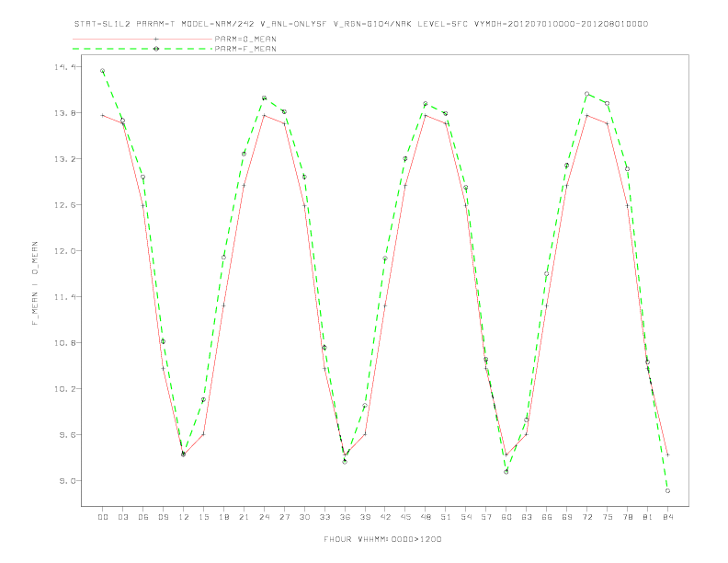Click the F_MEAN circle data point at hour 00

(103, 71)
